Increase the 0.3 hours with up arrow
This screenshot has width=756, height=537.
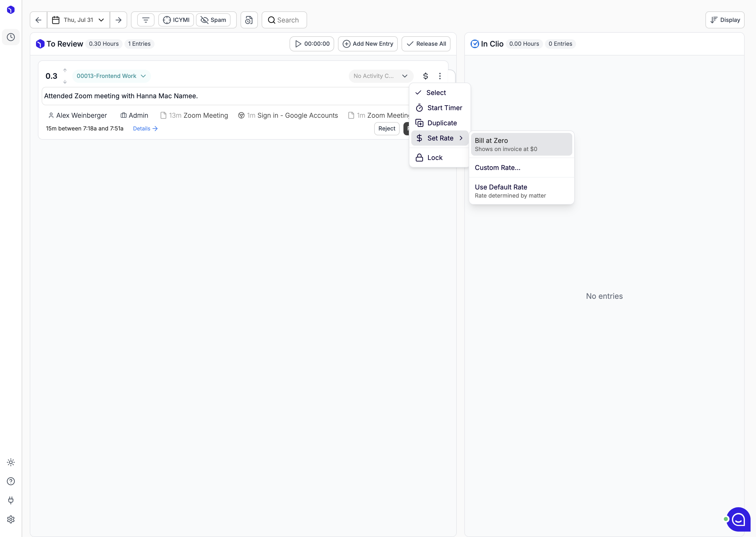tap(65, 70)
